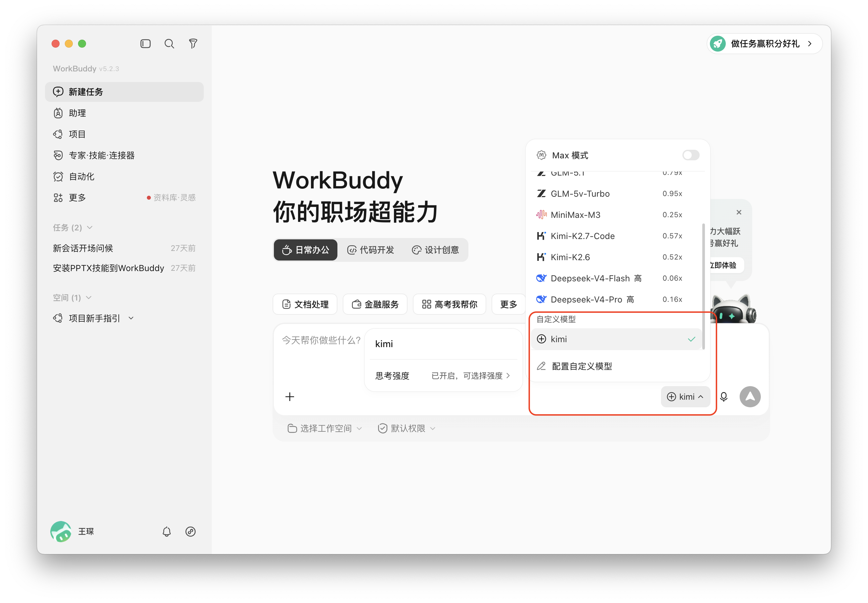Screen dimensions: 868x603
Task: Open task 安装PPTX技能到WorkBuddy
Action: [124, 268]
